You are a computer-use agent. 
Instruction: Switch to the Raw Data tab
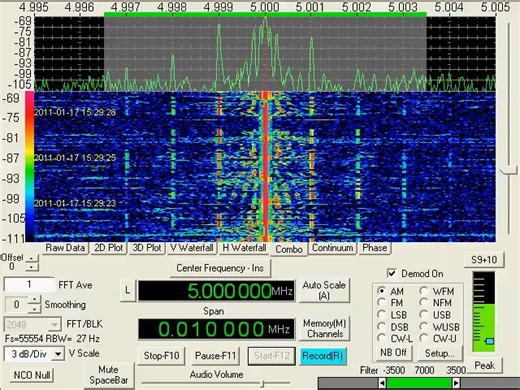point(65,248)
